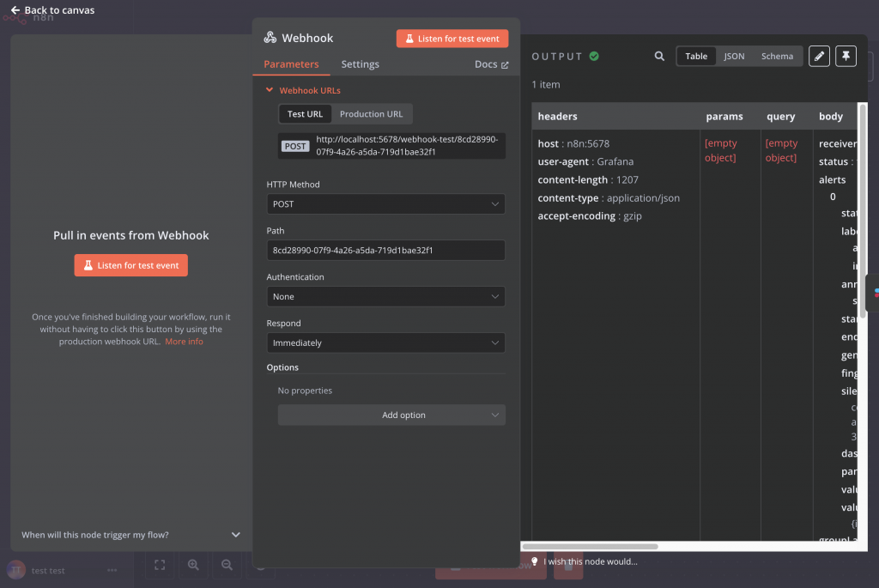The height and width of the screenshot is (588, 879).
Task: Click left panel Listen for test event button
Action: 131,265
